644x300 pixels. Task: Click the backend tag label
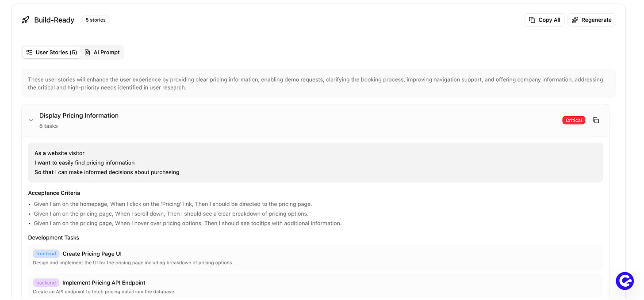46,283
